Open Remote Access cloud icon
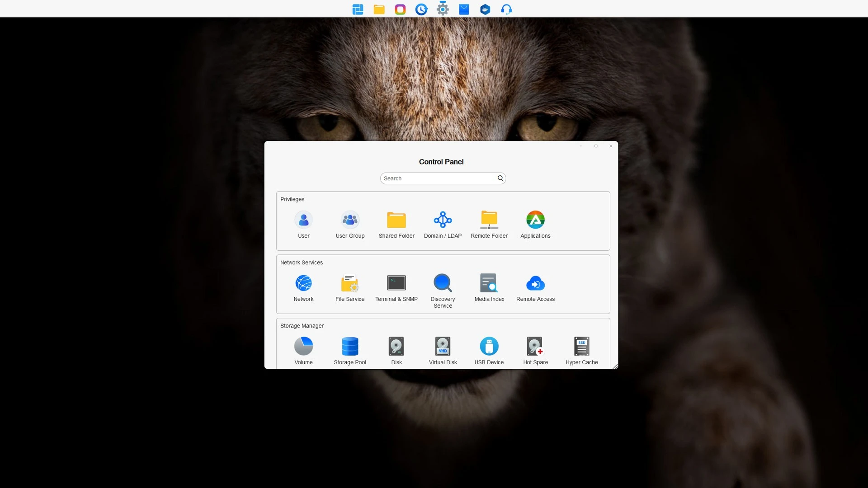868x488 pixels. click(535, 283)
